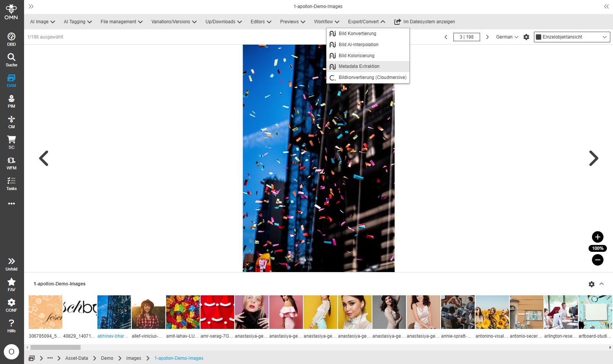The image size is (613, 364).
Task: Expand the Editors menu
Action: (x=261, y=22)
